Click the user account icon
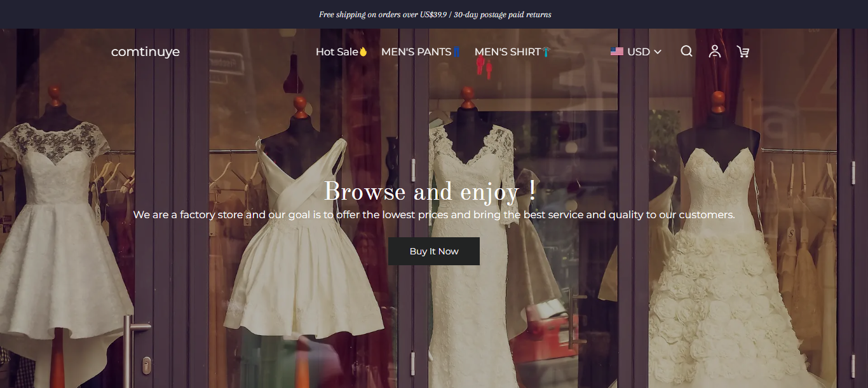868x388 pixels. tap(715, 52)
